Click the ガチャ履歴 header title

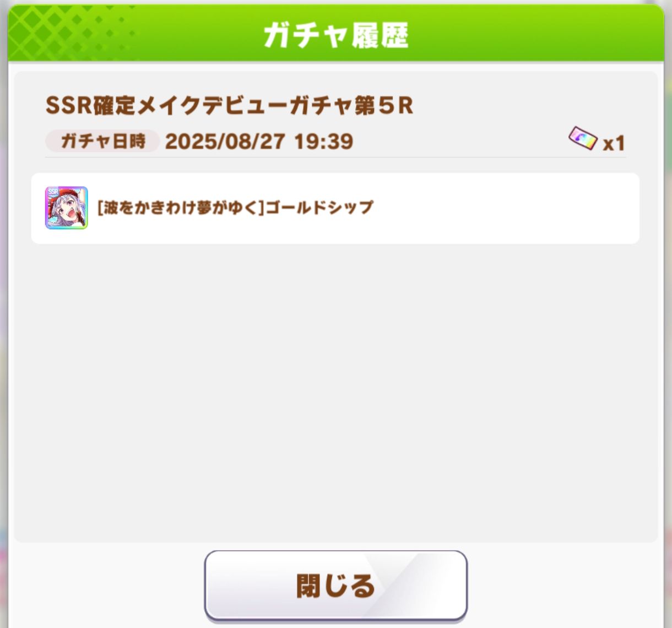click(x=336, y=36)
